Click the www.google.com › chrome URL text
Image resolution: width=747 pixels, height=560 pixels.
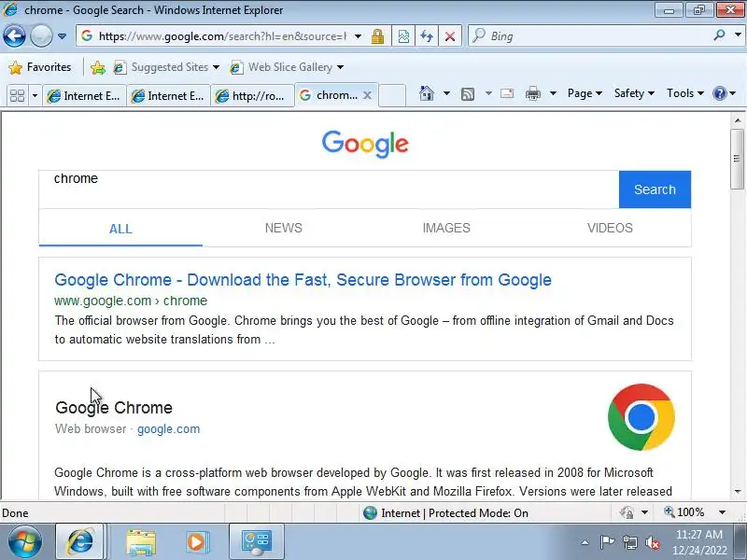coord(131,301)
